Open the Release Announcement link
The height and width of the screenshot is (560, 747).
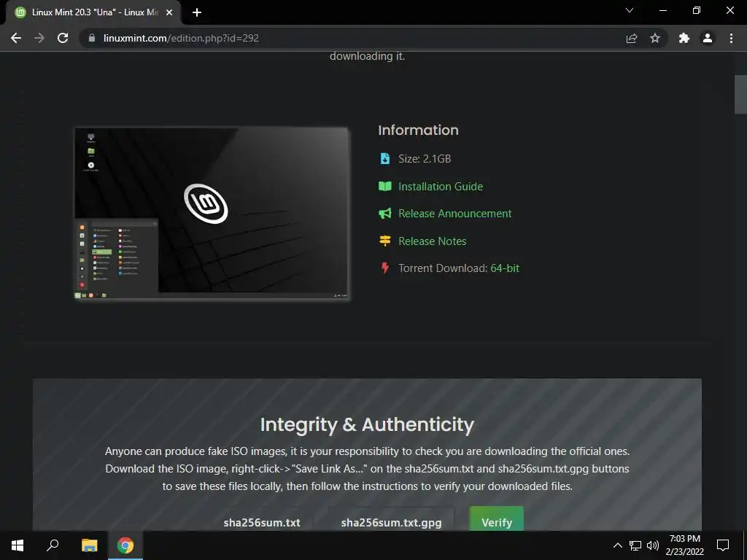pyautogui.click(x=455, y=214)
